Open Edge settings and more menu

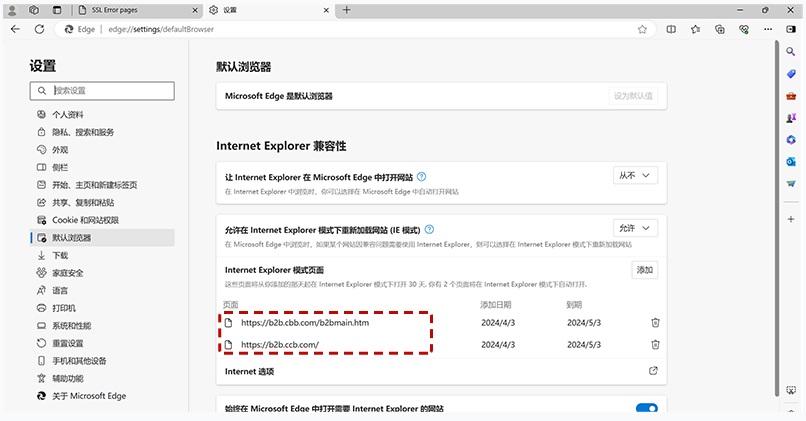coord(768,30)
